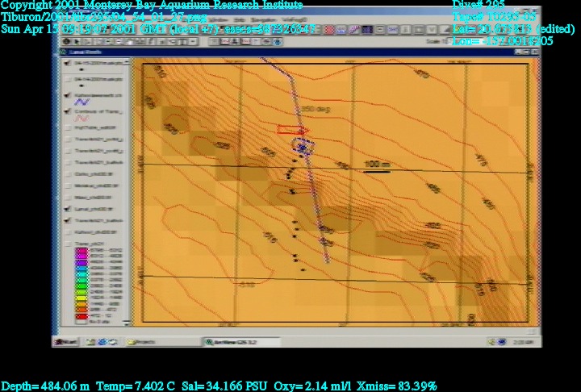Image resolution: width=581 pixels, height=392 pixels.
Task: Select the blue circular vehicle marker on map
Action: pos(303,146)
